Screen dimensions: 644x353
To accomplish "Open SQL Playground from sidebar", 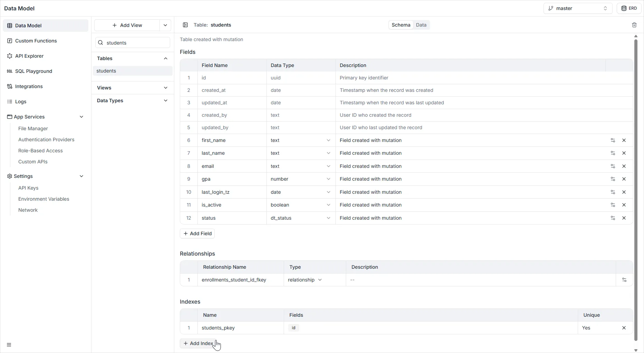I will coord(33,71).
